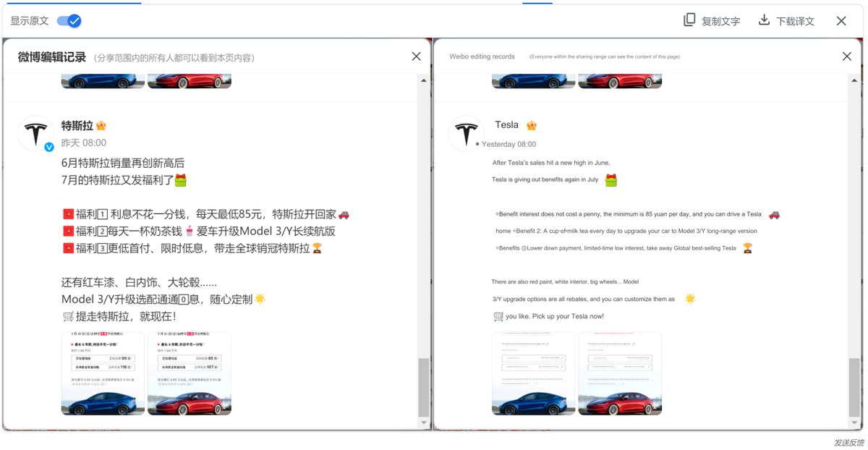Click the line After Tesla's sales hit a new high

tap(551, 163)
